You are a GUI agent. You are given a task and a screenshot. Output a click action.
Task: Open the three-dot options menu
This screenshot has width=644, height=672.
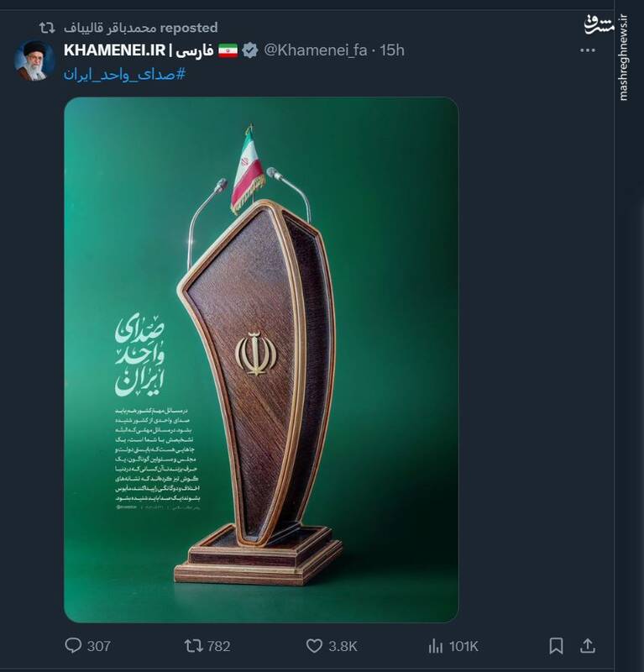point(588,50)
